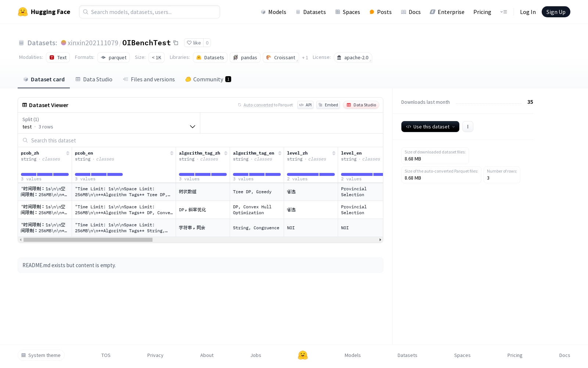Sort by the prob_en column sort icon

pos(172,153)
